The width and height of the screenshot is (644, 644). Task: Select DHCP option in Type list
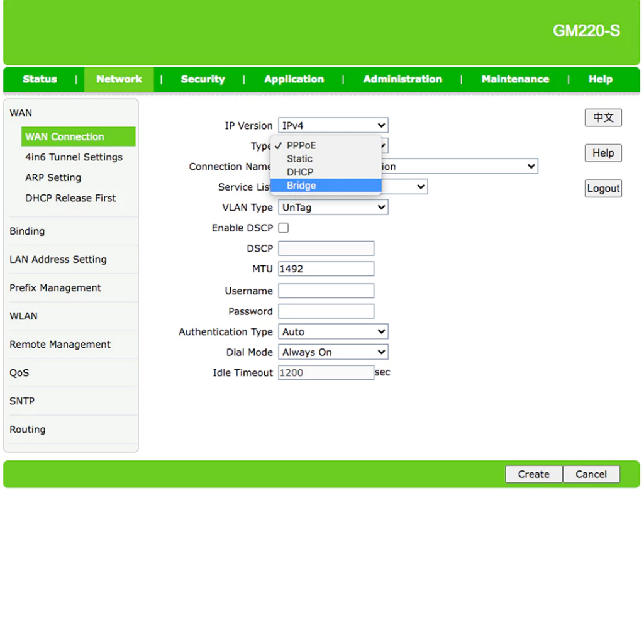[x=300, y=172]
